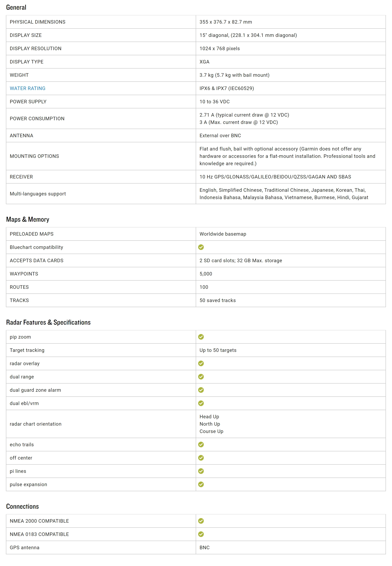Click the IPX6 & IPX7 rating value
The image size is (392, 566).
tap(226, 88)
